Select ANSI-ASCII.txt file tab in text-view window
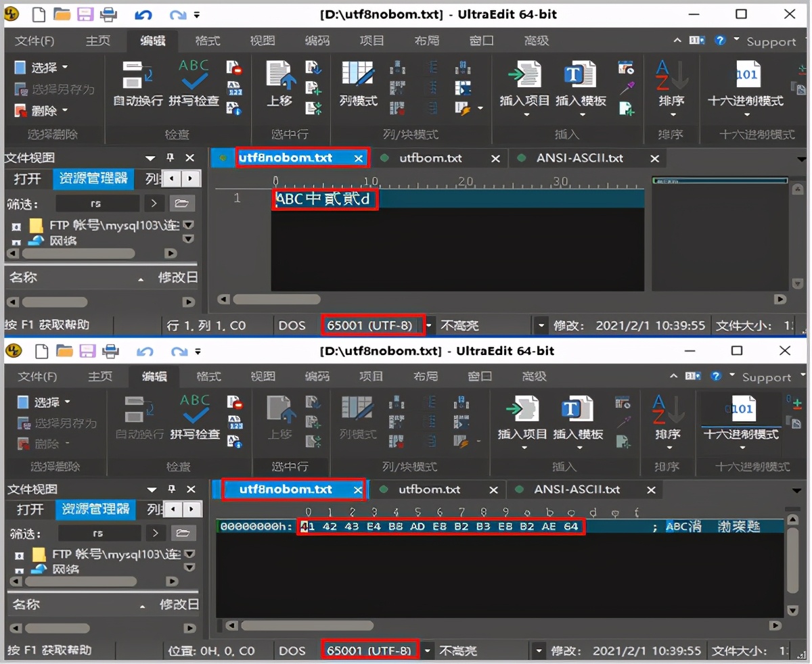812x664 pixels. (x=580, y=158)
